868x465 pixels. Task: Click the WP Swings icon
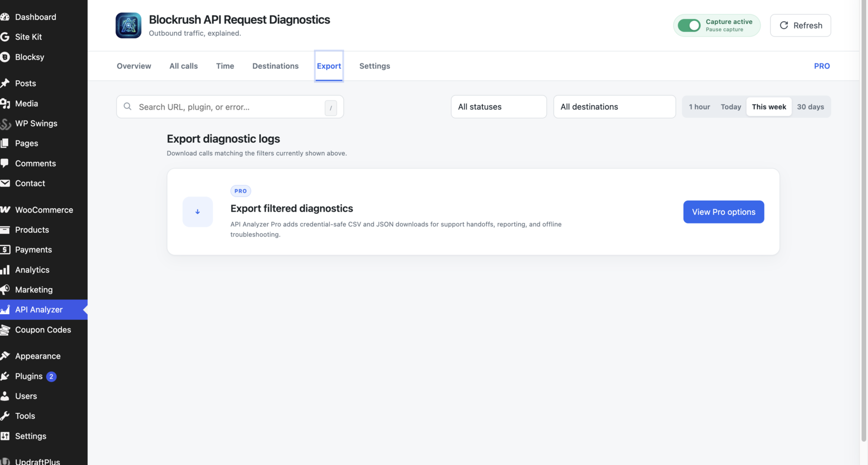(x=5, y=124)
